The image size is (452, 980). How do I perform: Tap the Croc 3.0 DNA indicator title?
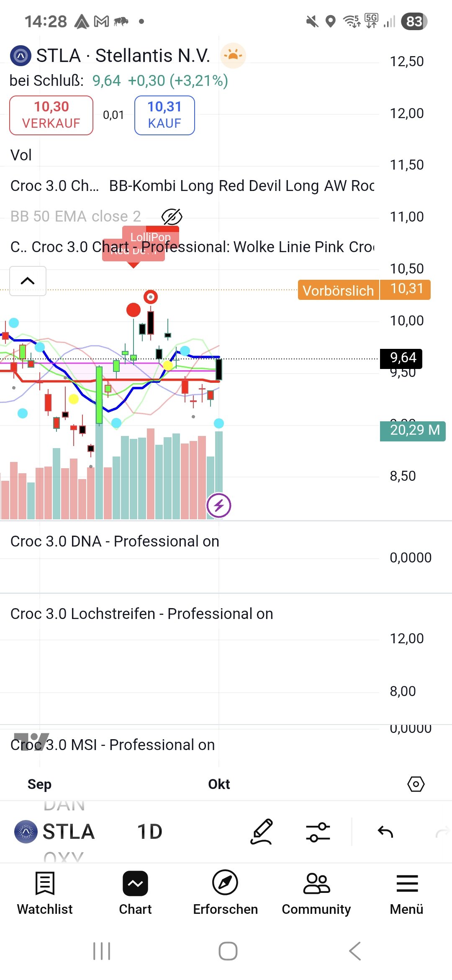coord(114,541)
